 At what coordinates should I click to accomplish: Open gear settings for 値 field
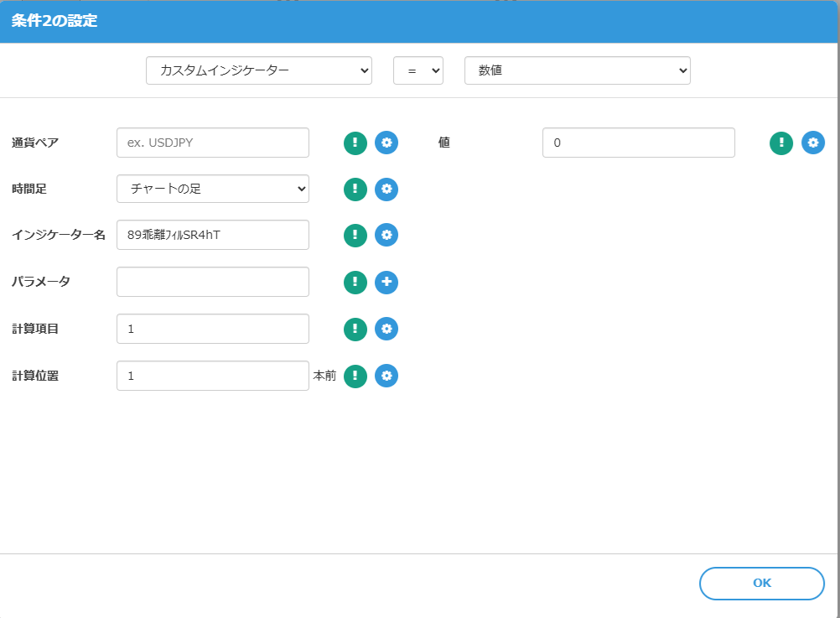click(813, 143)
